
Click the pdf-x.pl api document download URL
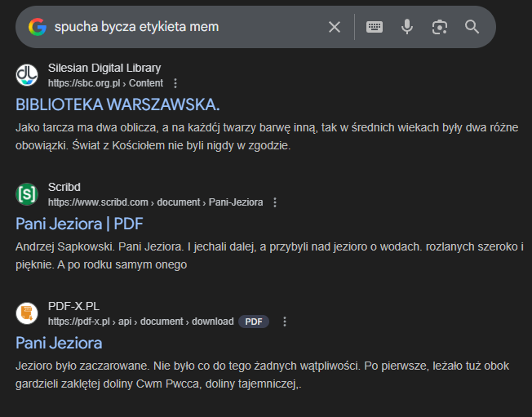(141, 322)
